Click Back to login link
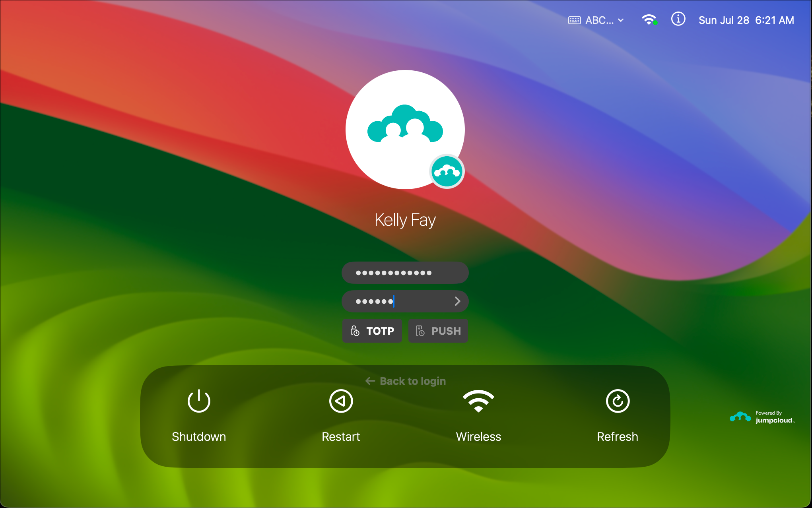This screenshot has width=812, height=508. pos(406,381)
